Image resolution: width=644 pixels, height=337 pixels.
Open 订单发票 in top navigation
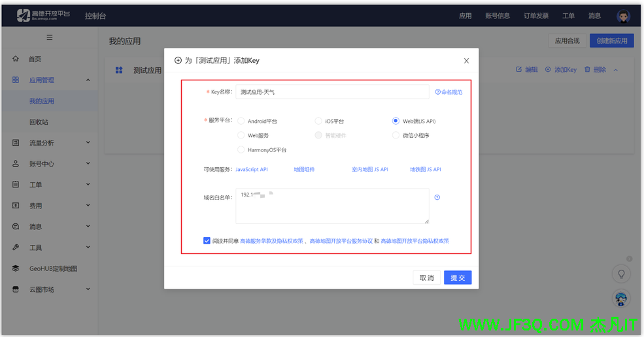(535, 16)
